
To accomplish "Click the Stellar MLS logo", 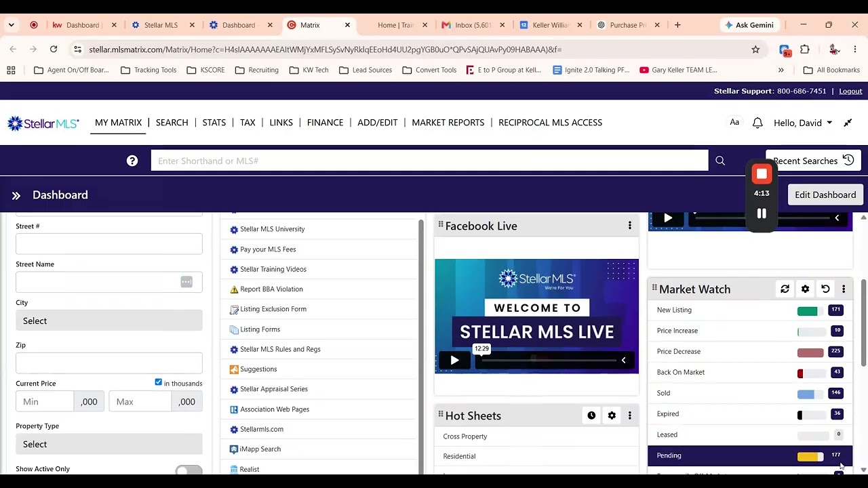I will [x=43, y=123].
